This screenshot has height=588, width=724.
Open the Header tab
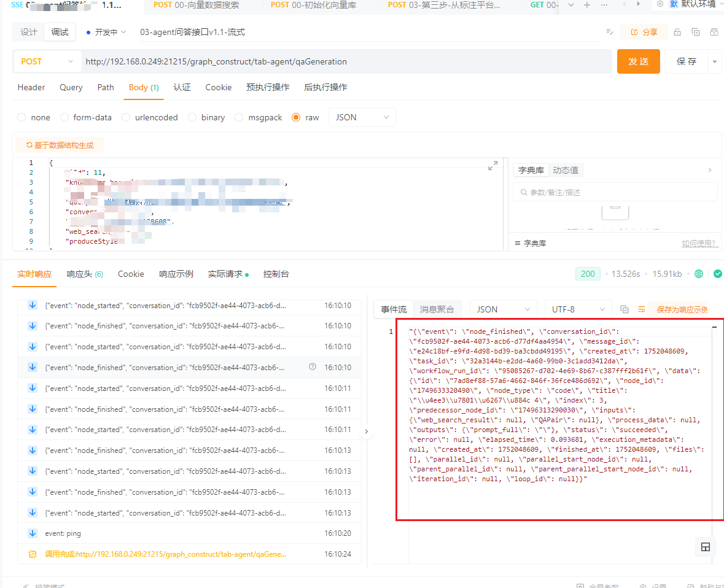click(31, 87)
